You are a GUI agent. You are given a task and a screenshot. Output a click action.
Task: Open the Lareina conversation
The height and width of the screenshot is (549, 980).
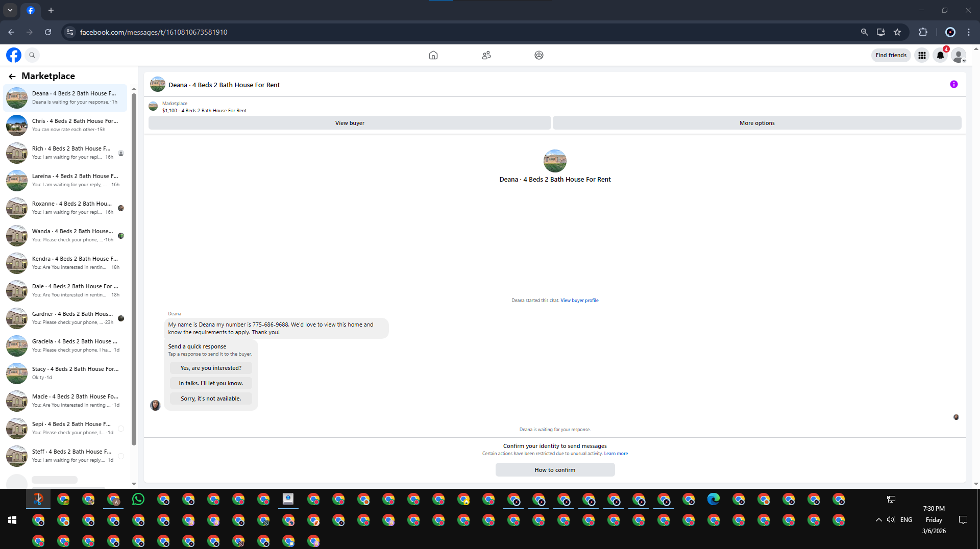65,180
